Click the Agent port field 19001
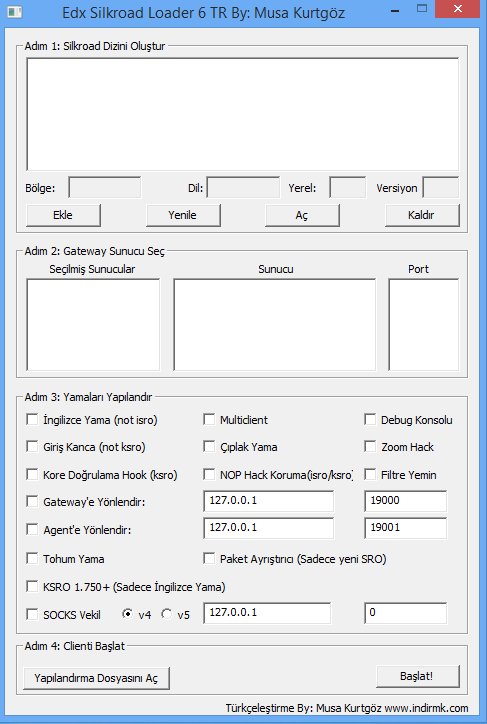487x724 pixels. coord(405,528)
